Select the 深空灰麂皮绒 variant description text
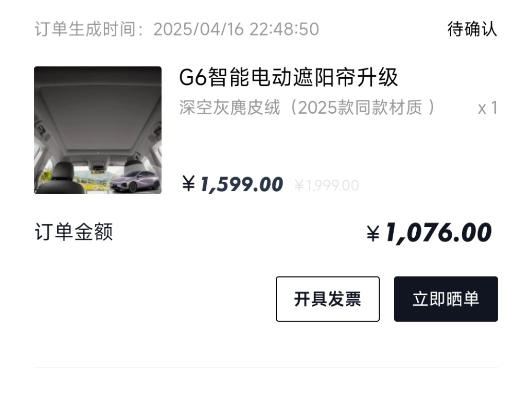Viewport: 532px width, 399px height. 229,108
